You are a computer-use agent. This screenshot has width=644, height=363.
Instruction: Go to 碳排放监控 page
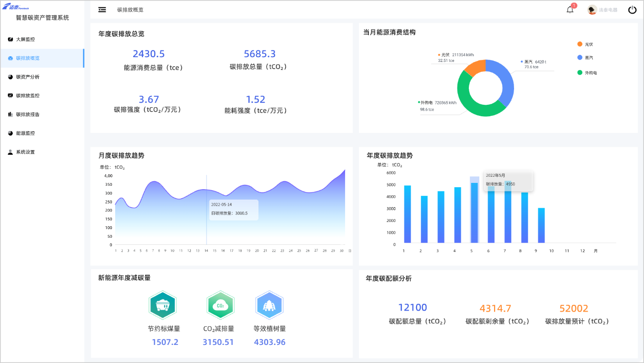point(28,96)
